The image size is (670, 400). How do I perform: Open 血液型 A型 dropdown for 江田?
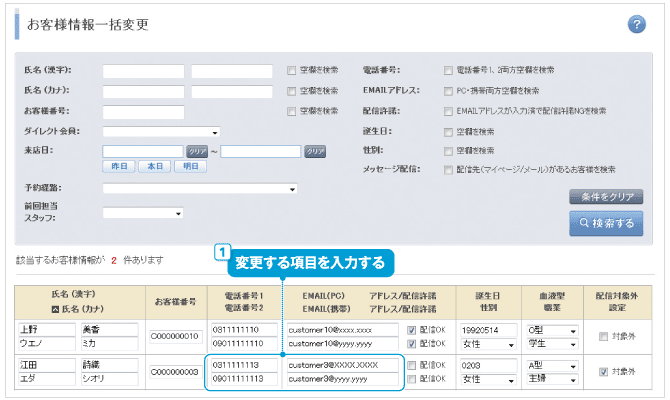click(x=552, y=366)
